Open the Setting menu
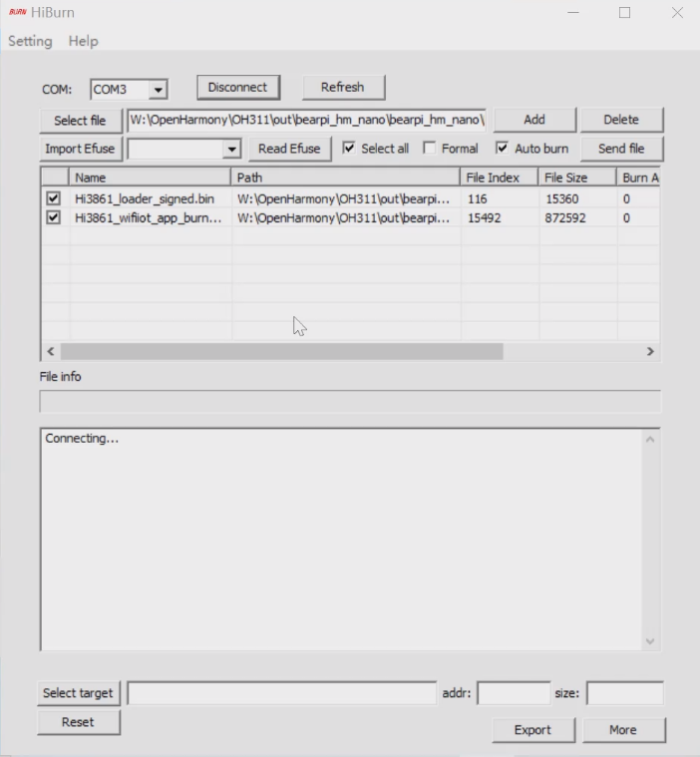This screenshot has width=700, height=757. (30, 41)
